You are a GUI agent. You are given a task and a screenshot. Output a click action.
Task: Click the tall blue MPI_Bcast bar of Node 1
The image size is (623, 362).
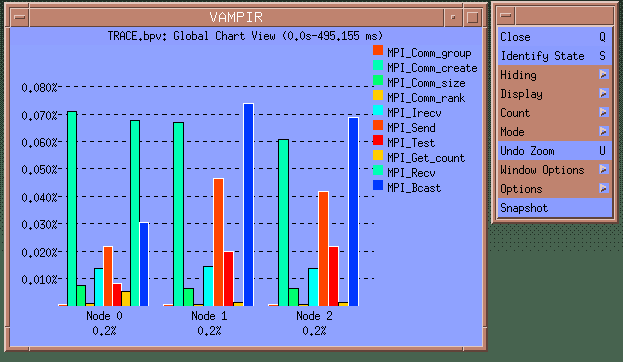[x=248, y=205]
